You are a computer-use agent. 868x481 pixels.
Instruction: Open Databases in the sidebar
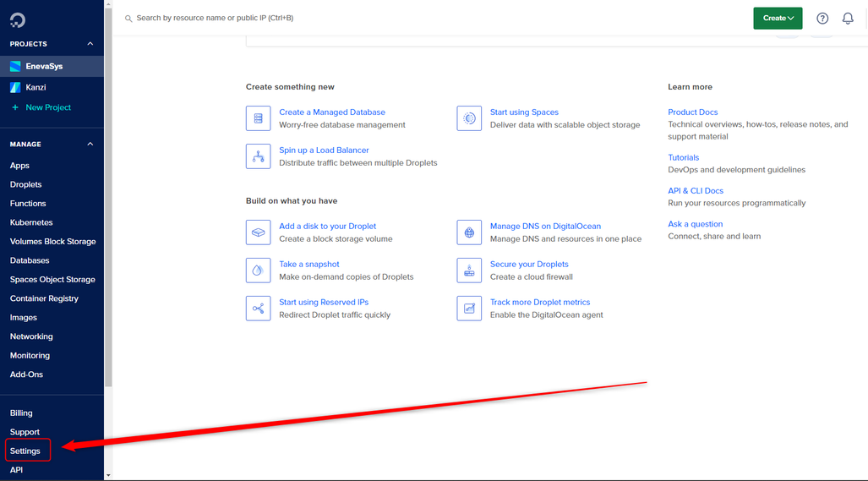tap(30, 260)
